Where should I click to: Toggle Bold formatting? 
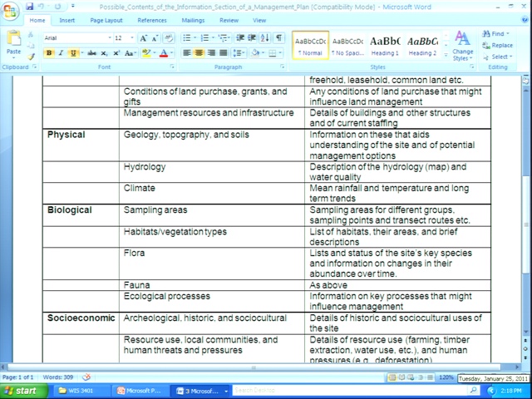coord(49,53)
